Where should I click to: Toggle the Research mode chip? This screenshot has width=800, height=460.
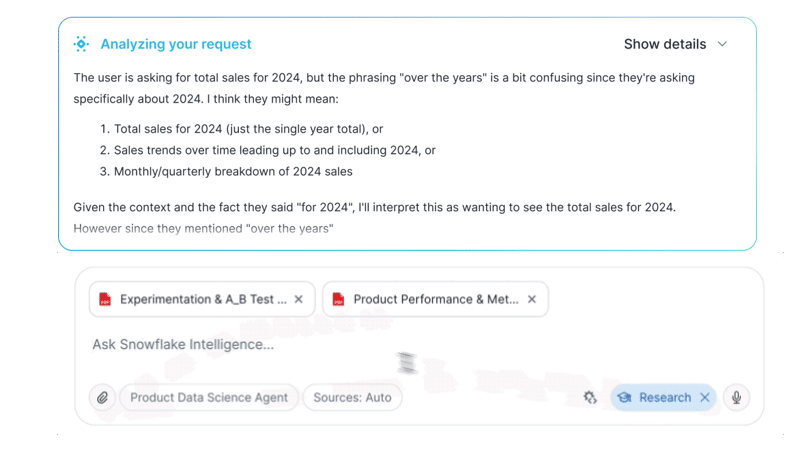coord(663,397)
